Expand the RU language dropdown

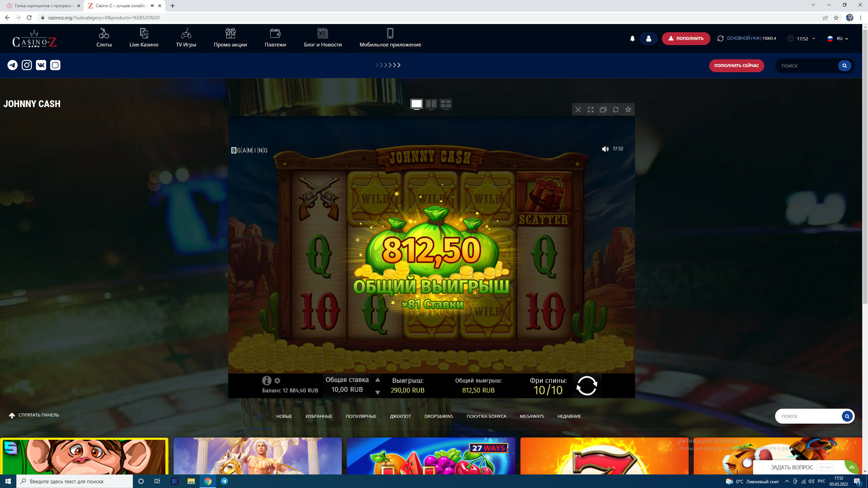coord(838,39)
